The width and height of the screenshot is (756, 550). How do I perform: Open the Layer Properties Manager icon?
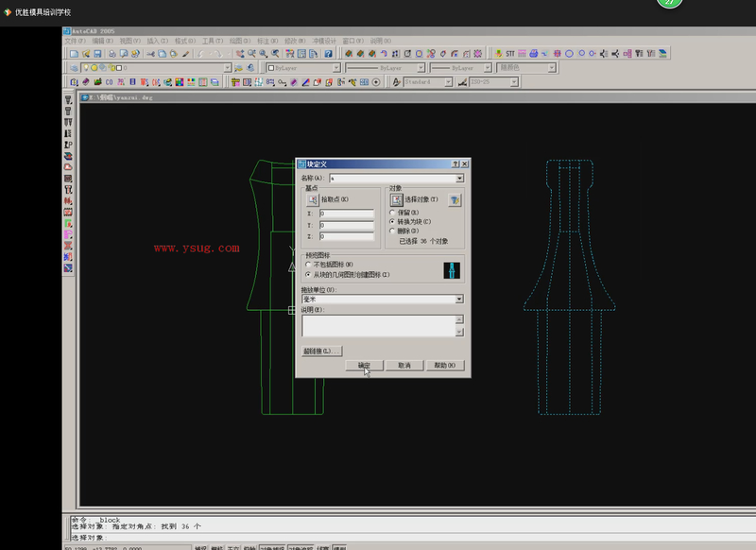pos(74,68)
